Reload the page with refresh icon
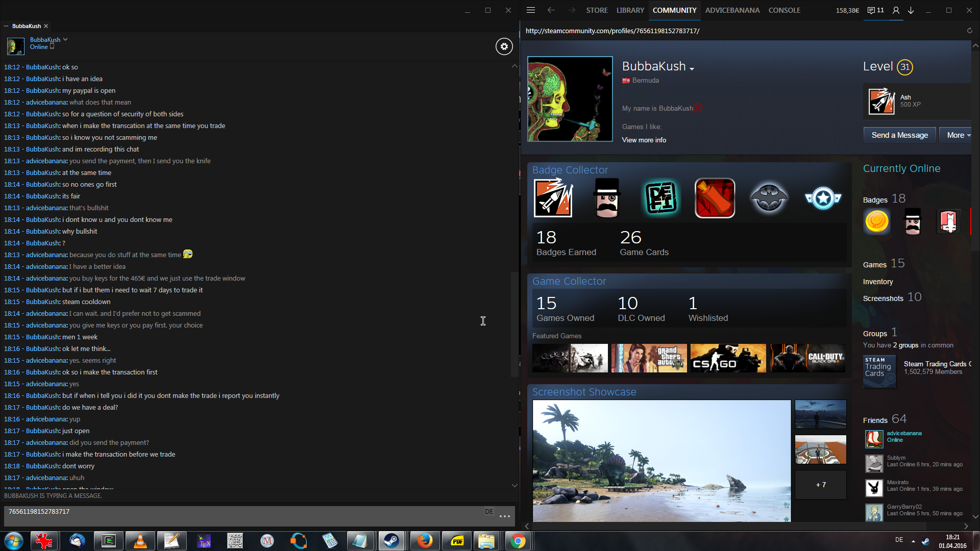This screenshot has width=980, height=551. pyautogui.click(x=969, y=31)
